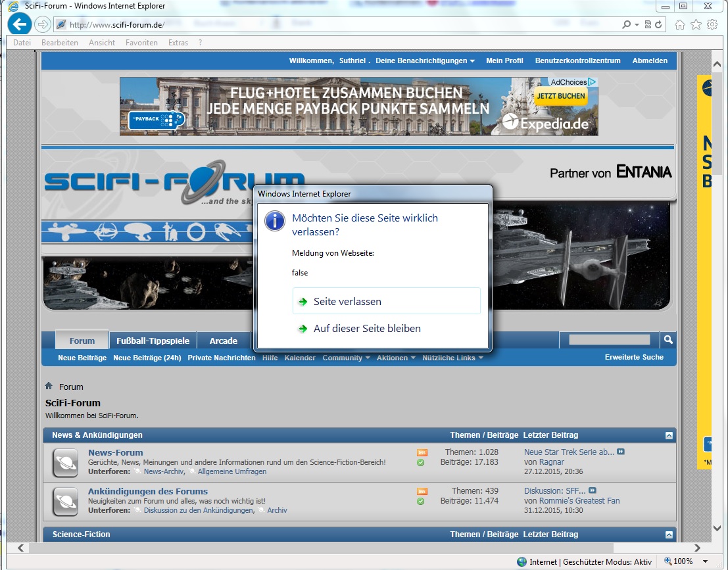Screen dimensions: 728x570
Task: Click the vertical scrollbar down arrow
Action: point(717,527)
